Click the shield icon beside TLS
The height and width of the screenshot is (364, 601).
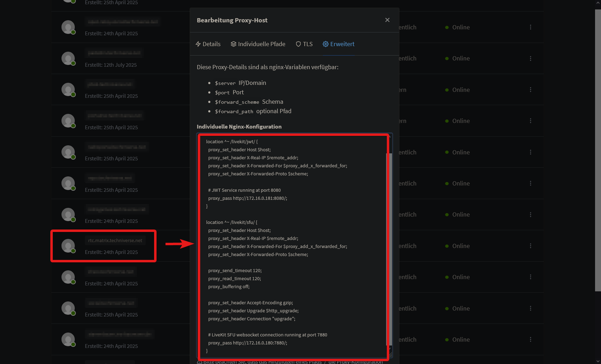coord(298,44)
